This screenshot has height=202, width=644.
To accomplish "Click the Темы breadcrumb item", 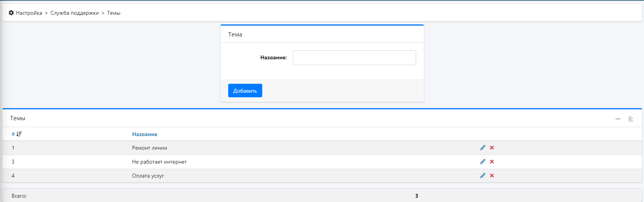I will (x=114, y=13).
